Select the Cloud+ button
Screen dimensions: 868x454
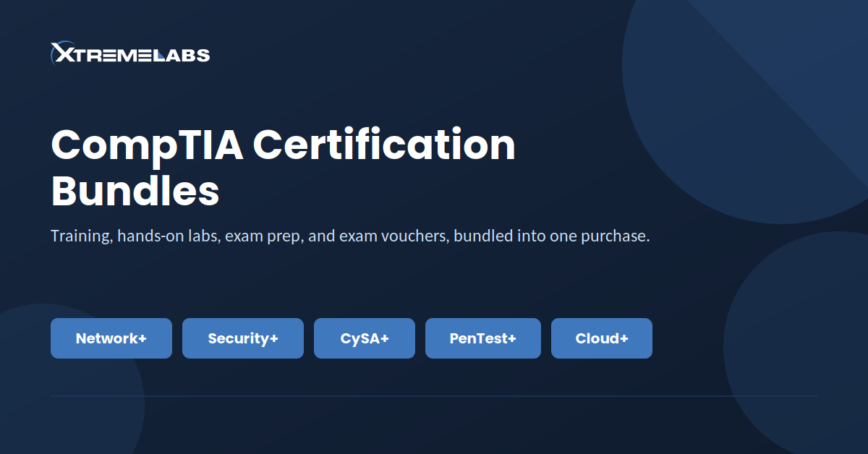pos(602,338)
